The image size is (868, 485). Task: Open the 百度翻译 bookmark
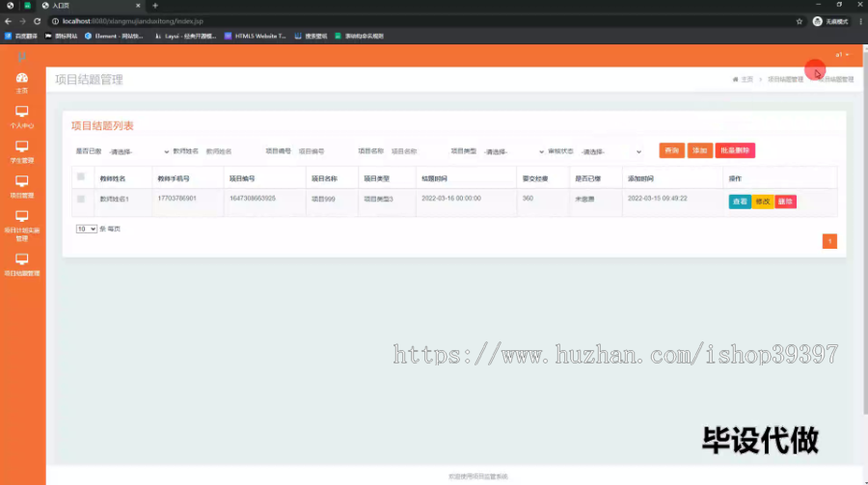coord(20,36)
